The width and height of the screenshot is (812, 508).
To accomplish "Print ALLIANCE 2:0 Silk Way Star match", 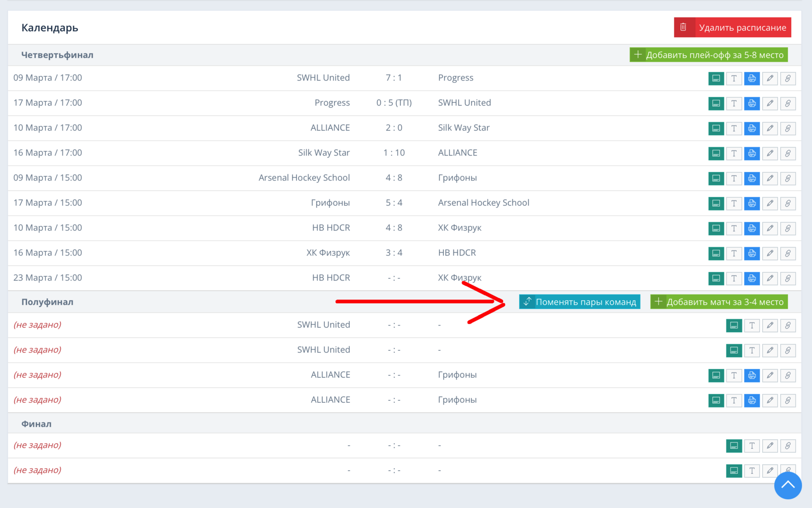I will click(x=752, y=128).
